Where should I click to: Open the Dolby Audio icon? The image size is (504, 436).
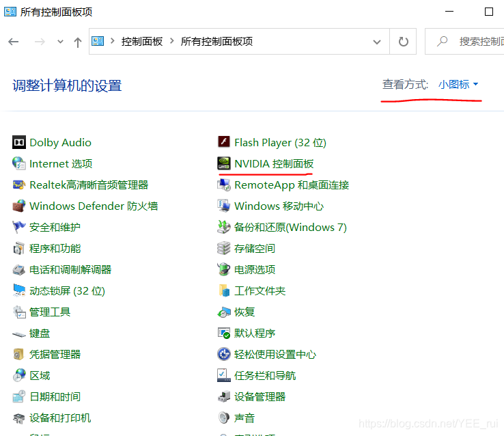tap(19, 142)
